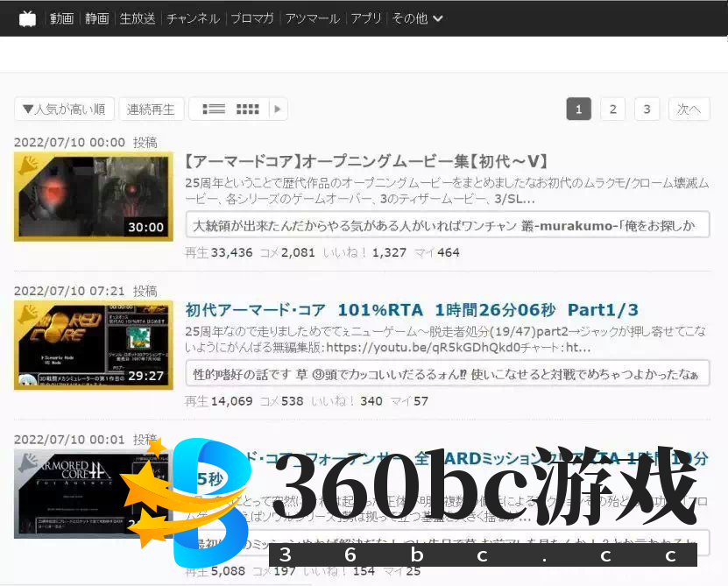Click the Niconico TV logo icon

click(27, 18)
